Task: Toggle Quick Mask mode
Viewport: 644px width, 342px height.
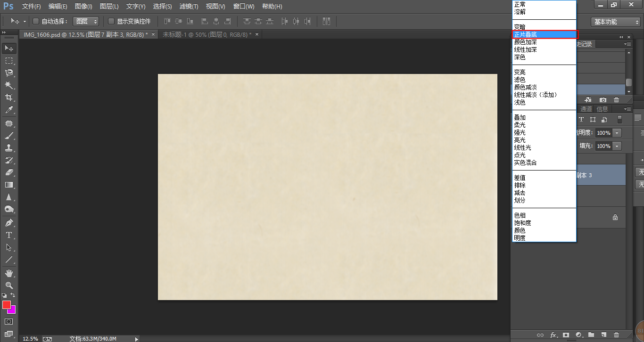Action: tap(9, 322)
